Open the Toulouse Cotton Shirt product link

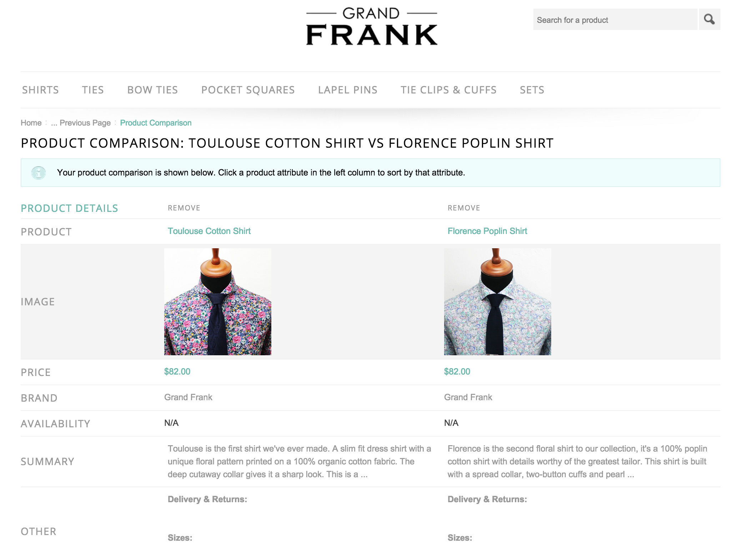tap(209, 231)
